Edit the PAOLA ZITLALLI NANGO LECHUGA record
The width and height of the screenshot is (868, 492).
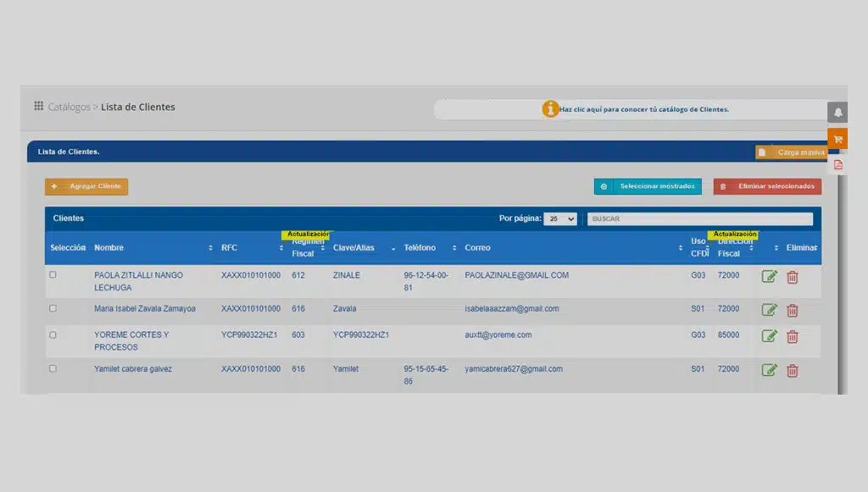(769, 276)
